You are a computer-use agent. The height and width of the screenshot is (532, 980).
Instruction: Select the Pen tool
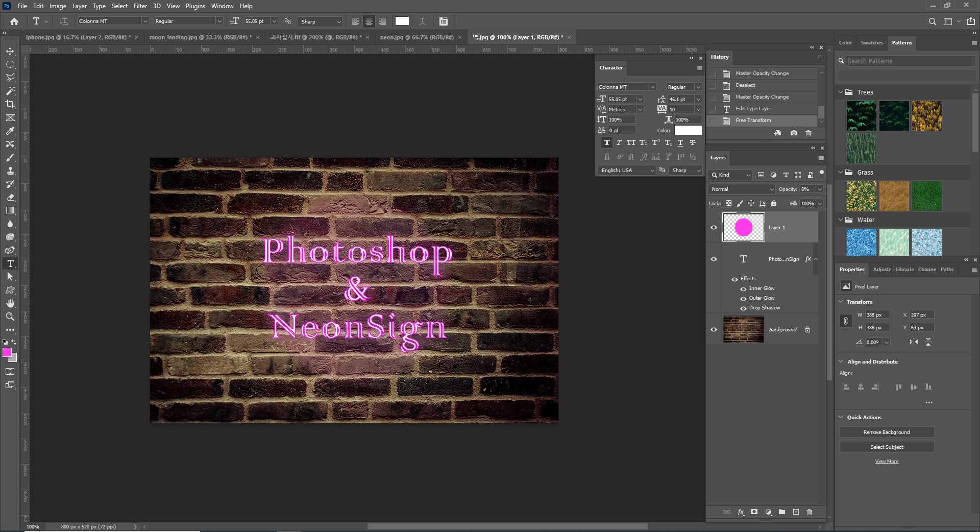(x=10, y=250)
